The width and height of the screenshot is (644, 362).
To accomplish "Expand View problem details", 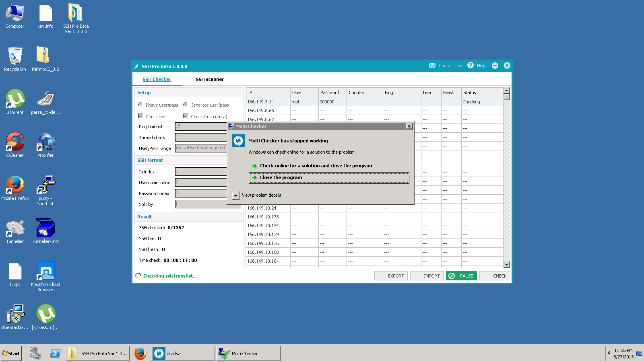I will tap(236, 195).
